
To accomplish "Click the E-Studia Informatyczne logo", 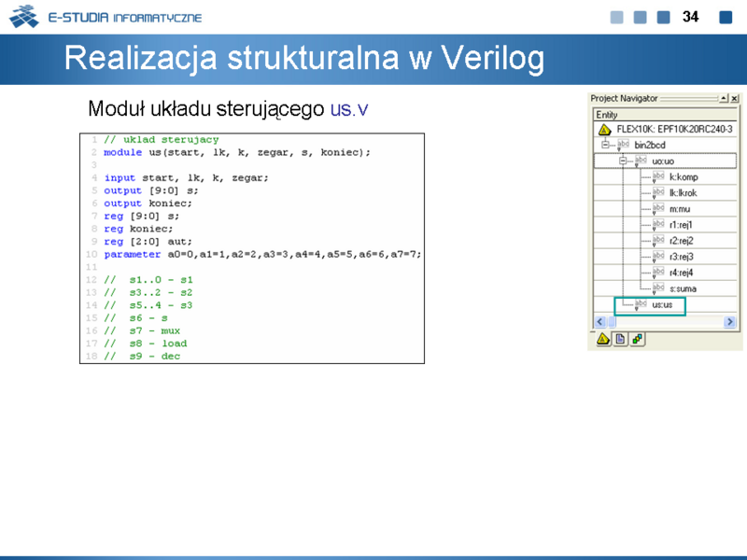I will [x=106, y=17].
